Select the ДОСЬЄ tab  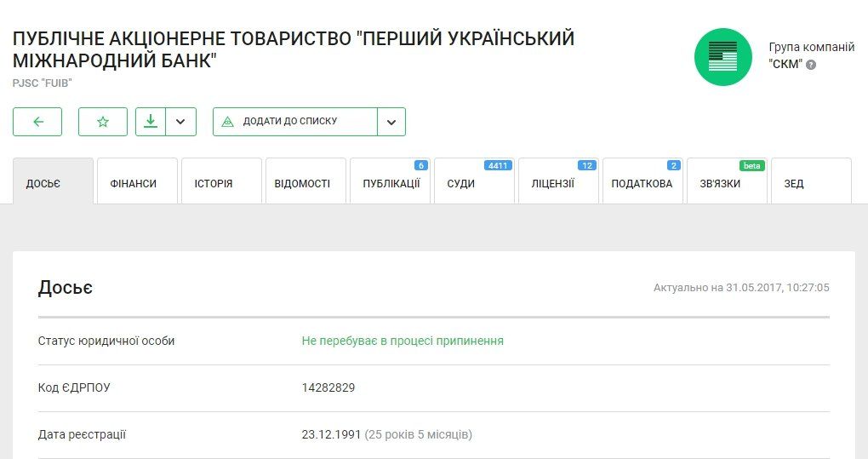click(x=53, y=181)
